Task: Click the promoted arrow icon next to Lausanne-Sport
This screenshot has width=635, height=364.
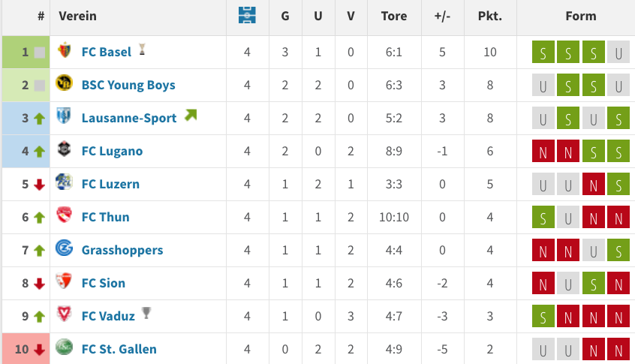Action: click(x=191, y=115)
